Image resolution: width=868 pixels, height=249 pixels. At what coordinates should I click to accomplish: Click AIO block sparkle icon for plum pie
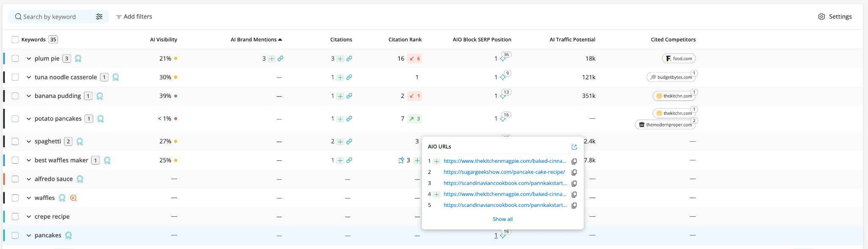(503, 59)
